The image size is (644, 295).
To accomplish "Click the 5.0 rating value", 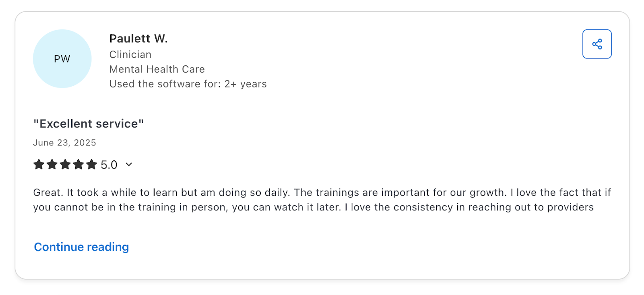I will [x=109, y=164].
